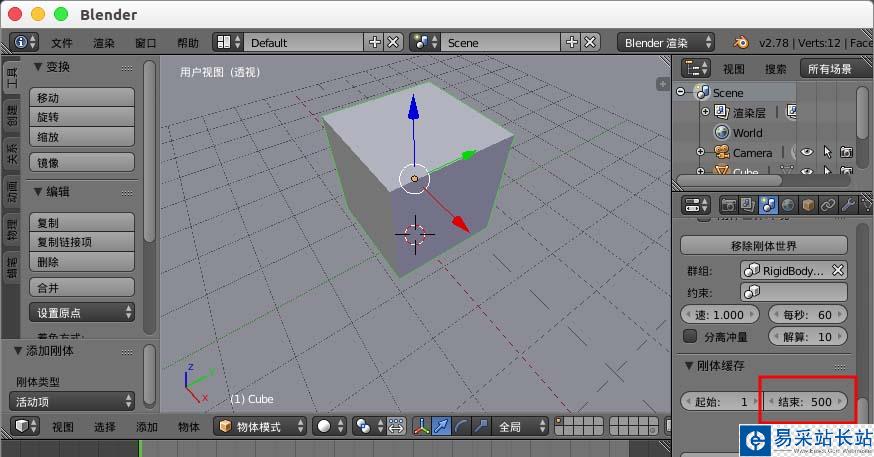
Task: Open the Blender Render engine dropdown
Action: coord(666,42)
